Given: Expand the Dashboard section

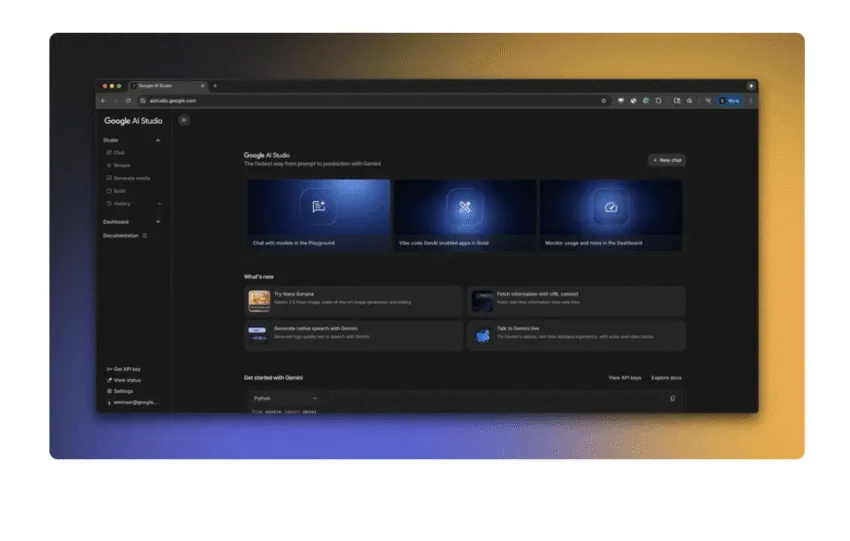Looking at the screenshot, I should (158, 221).
